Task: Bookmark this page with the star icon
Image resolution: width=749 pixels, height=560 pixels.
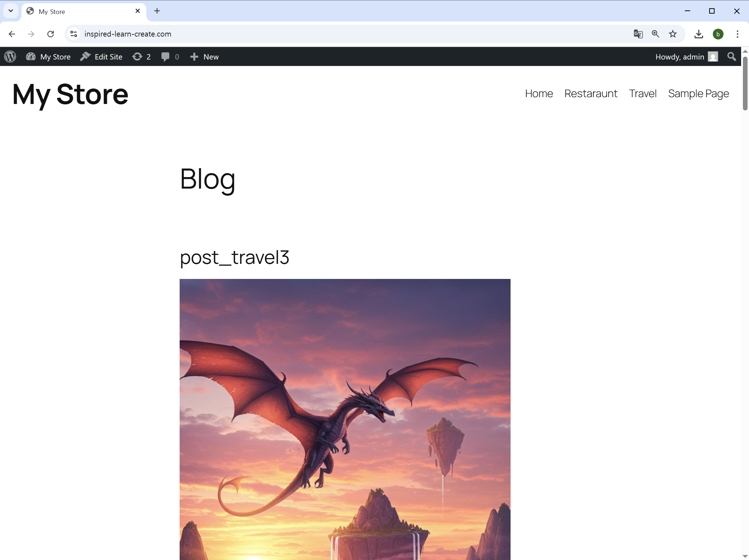Action: [673, 34]
